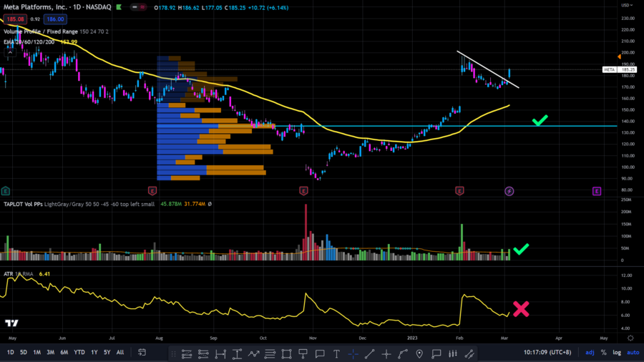644x362 pixels.
Task: Select the cross line tool
Action: click(x=386, y=353)
